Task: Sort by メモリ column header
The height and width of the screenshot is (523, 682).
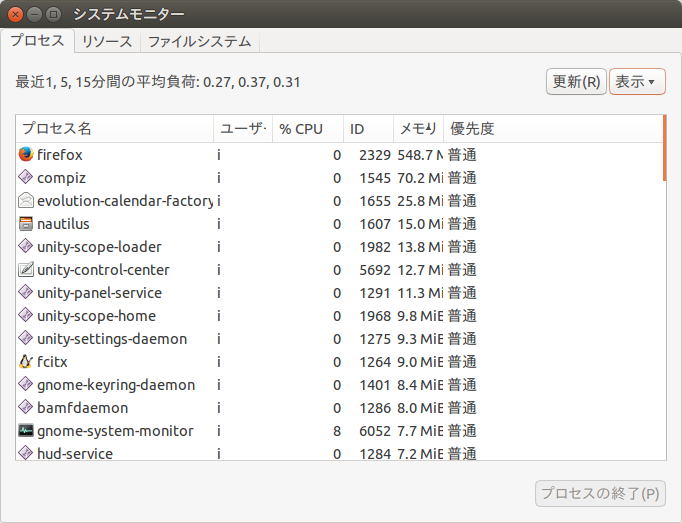Action: (x=418, y=129)
